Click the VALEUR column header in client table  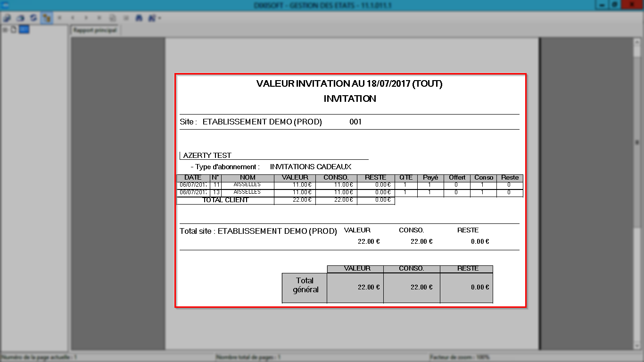tap(295, 178)
